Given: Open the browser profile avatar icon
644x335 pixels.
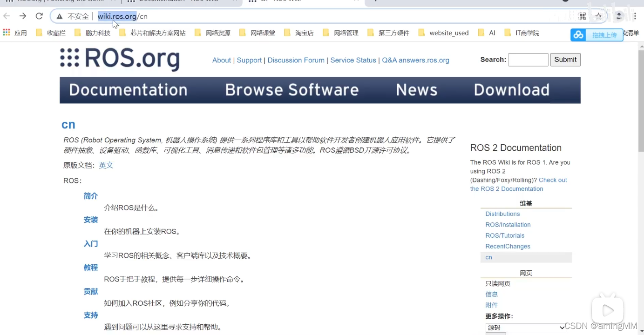Looking at the screenshot, I should (619, 16).
